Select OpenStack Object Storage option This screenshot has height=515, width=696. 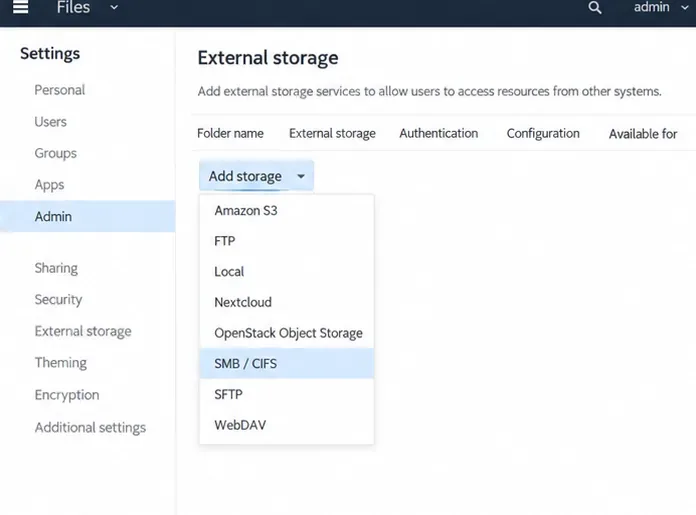pos(287,333)
